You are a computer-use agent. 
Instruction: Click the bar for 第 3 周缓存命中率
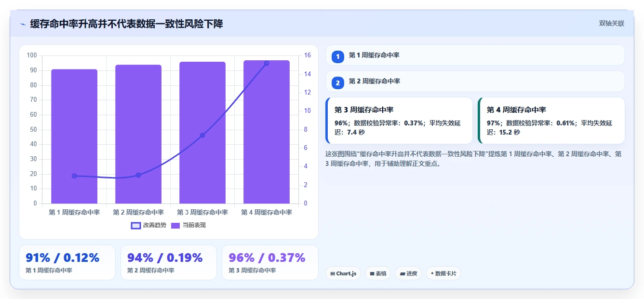click(x=202, y=133)
